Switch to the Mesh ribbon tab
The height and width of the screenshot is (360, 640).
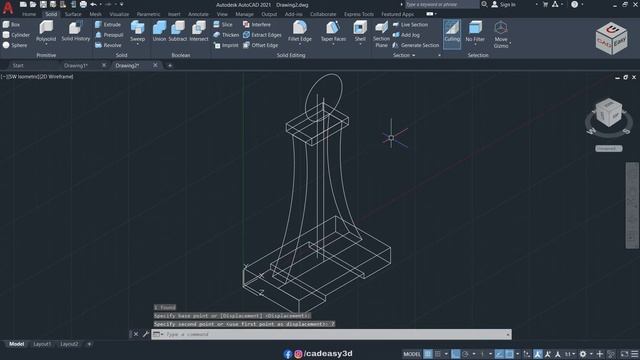point(96,14)
